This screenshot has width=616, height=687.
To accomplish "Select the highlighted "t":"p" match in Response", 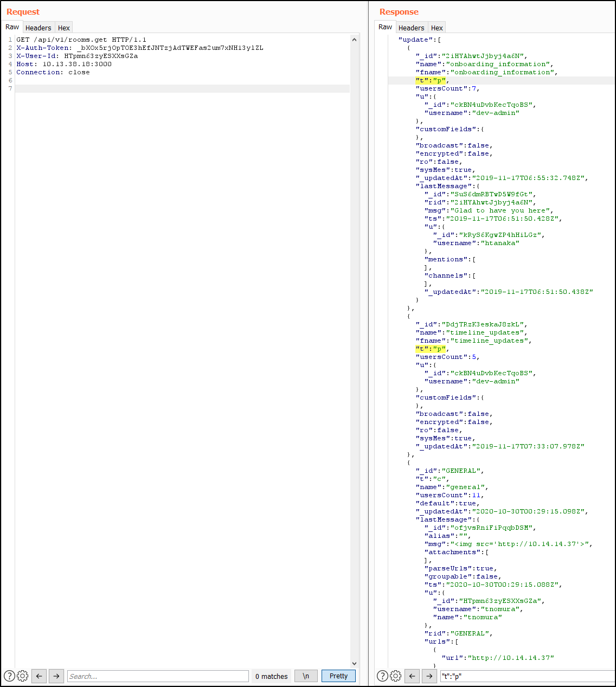I will pos(430,80).
